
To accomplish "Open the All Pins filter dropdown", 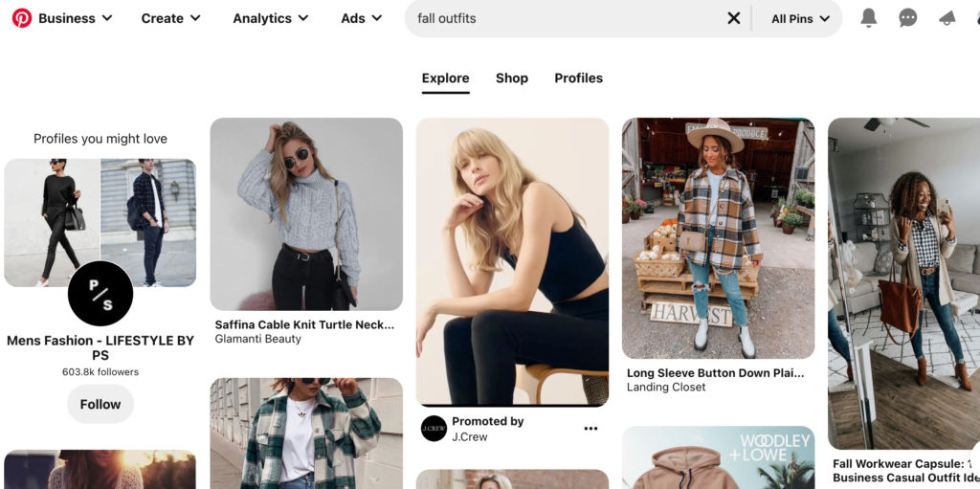I will pyautogui.click(x=801, y=19).
